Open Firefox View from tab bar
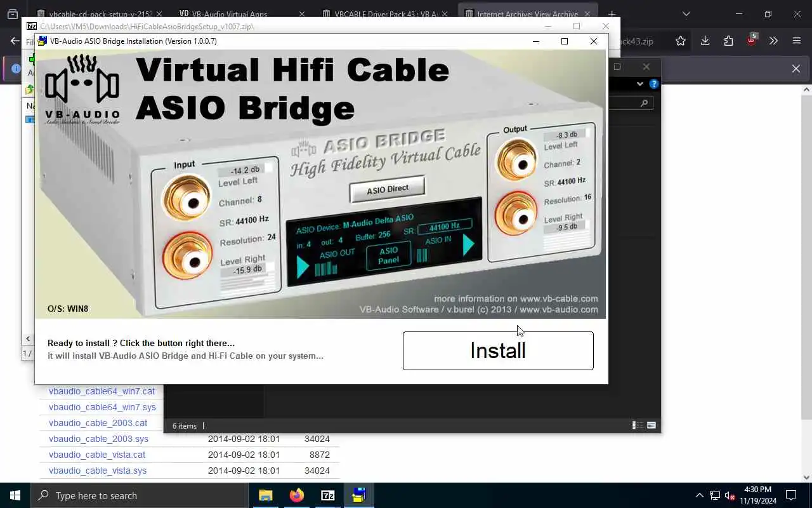This screenshot has width=812, height=508. [x=12, y=14]
